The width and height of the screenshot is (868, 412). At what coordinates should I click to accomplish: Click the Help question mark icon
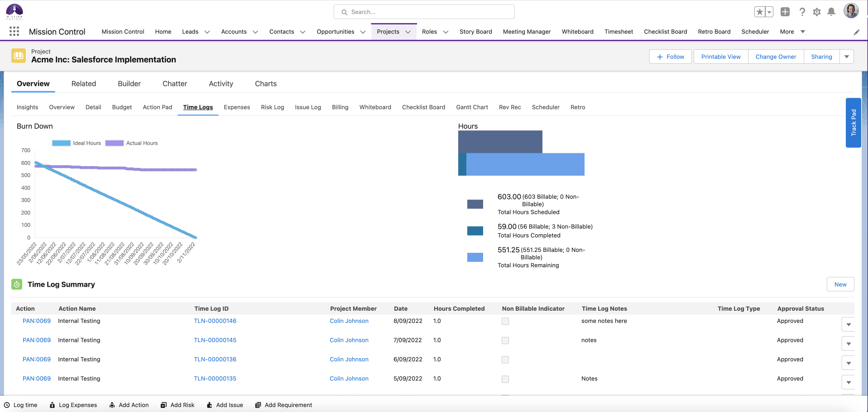(802, 12)
